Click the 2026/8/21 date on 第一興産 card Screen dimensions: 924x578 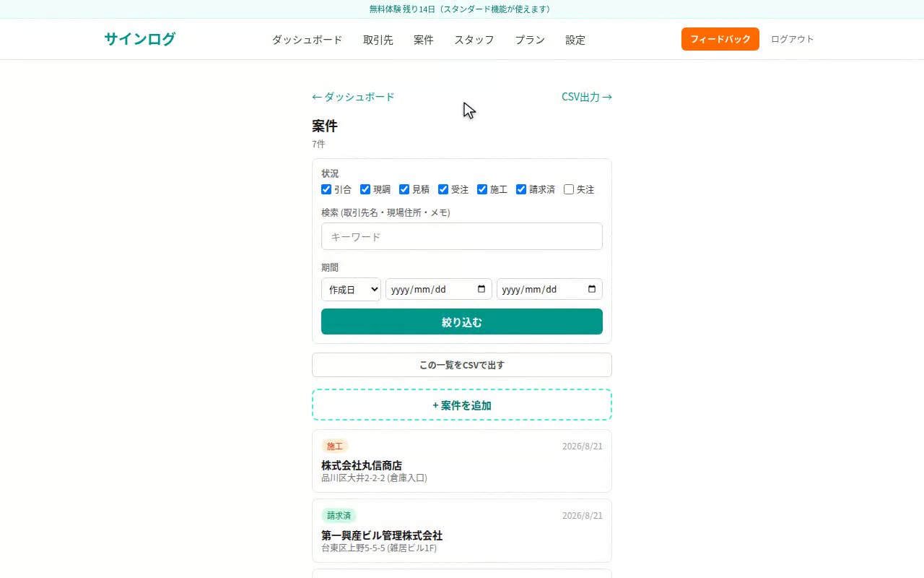coord(583,515)
